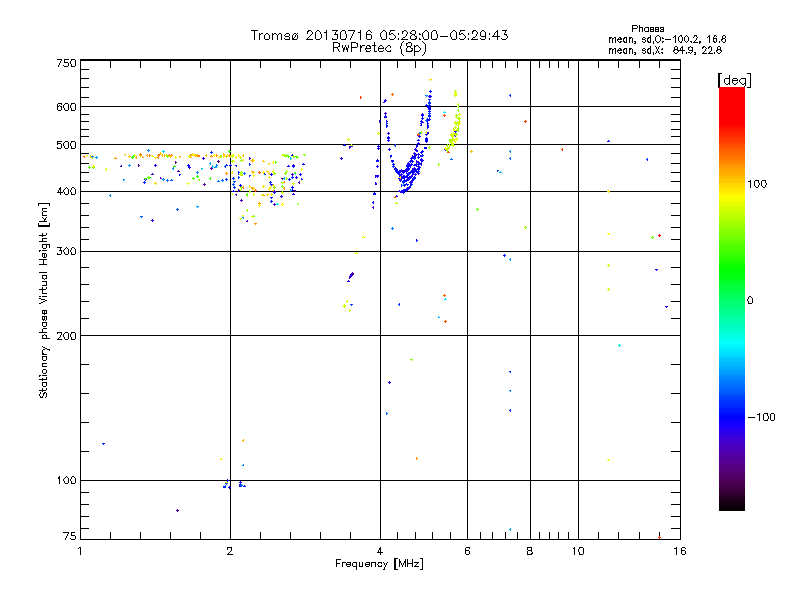
Task: Click the plot title 'Tromsø 20130716 05:28:00-05:29:43'
Action: click(379, 35)
